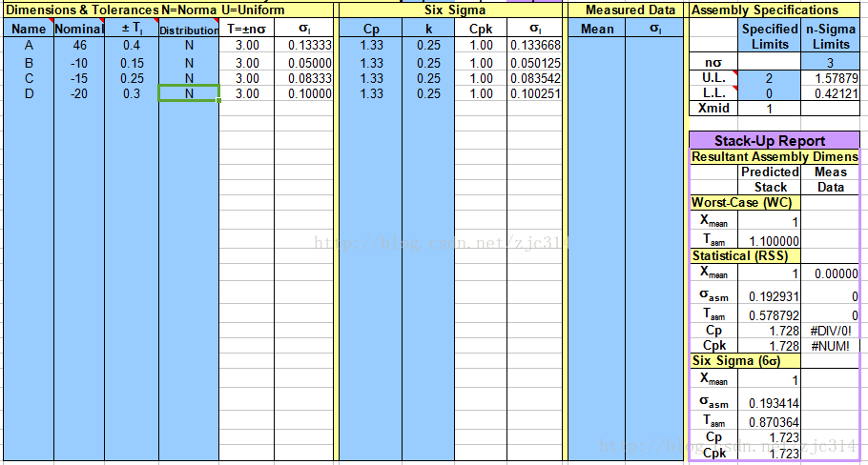The image size is (868, 465).
Task: Select the Measured Data title cell
Action: (626, 10)
